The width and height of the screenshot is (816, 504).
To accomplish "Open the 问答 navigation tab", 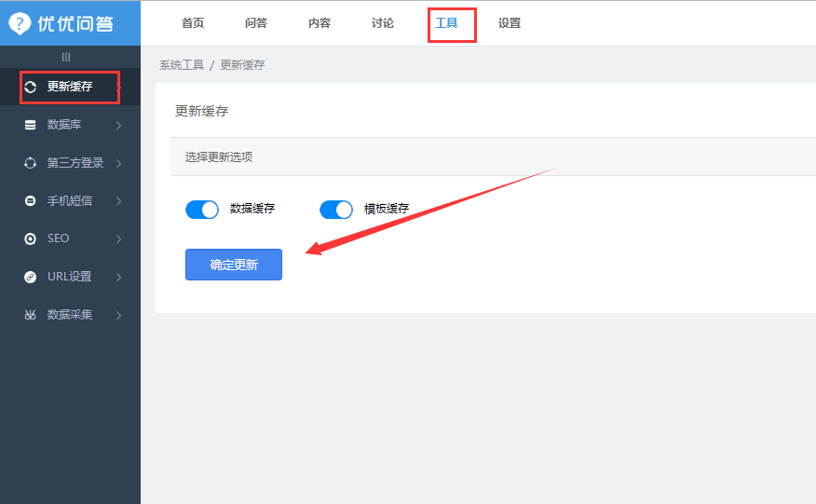I will pyautogui.click(x=256, y=23).
